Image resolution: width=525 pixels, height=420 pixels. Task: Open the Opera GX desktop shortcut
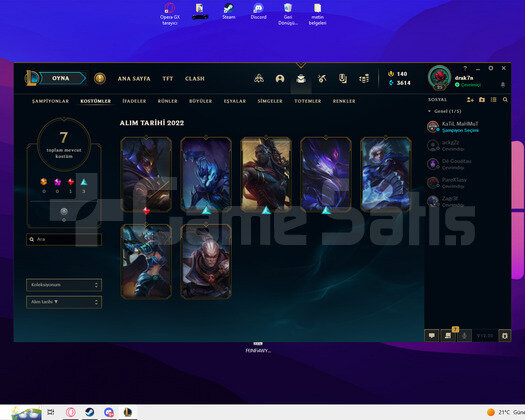click(170, 14)
